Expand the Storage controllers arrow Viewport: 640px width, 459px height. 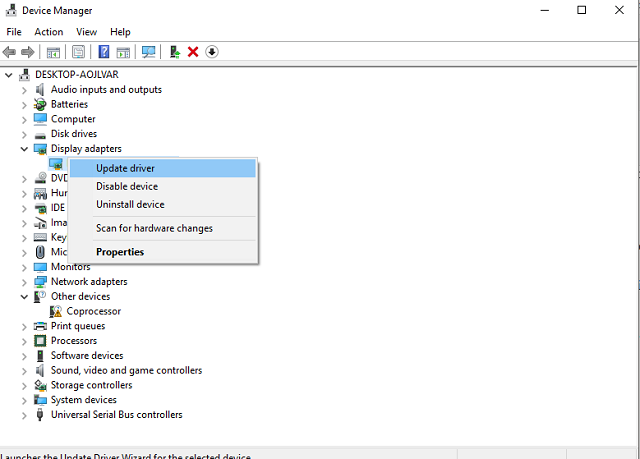pos(24,386)
